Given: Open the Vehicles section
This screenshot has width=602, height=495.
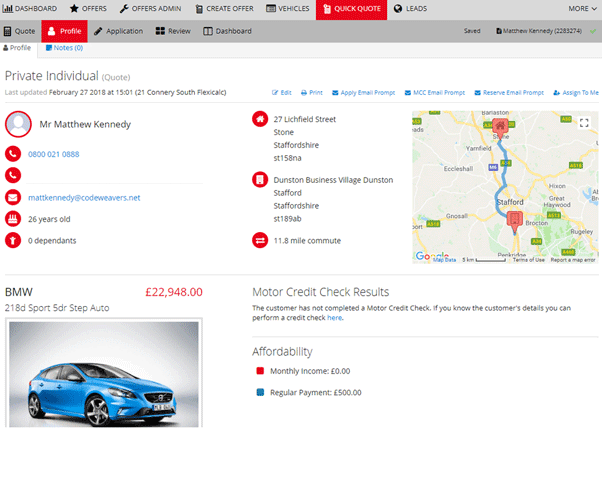Looking at the screenshot, I should tap(288, 8).
